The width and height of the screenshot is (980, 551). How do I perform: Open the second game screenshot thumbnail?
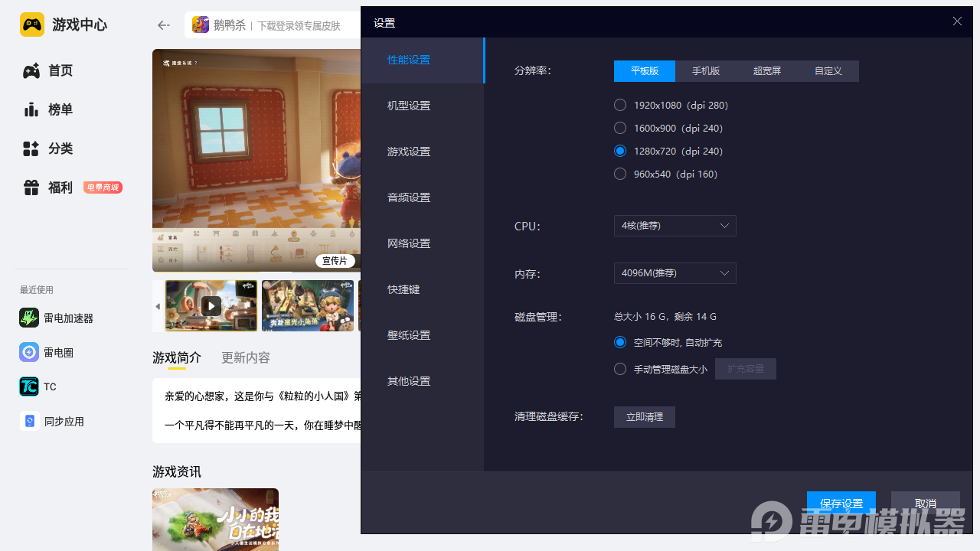pos(308,306)
